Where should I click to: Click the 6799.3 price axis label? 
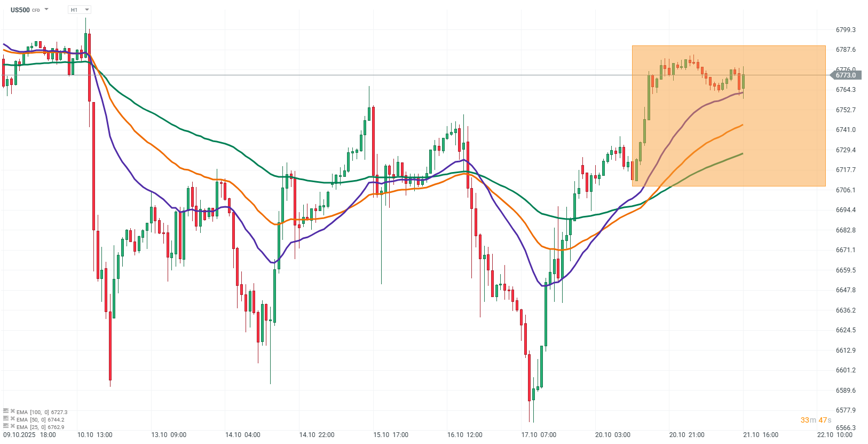tap(846, 30)
